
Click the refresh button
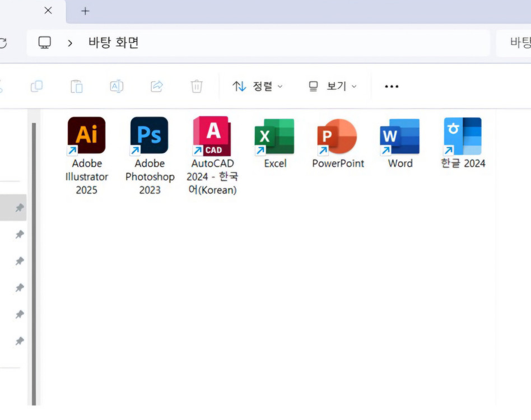3,43
